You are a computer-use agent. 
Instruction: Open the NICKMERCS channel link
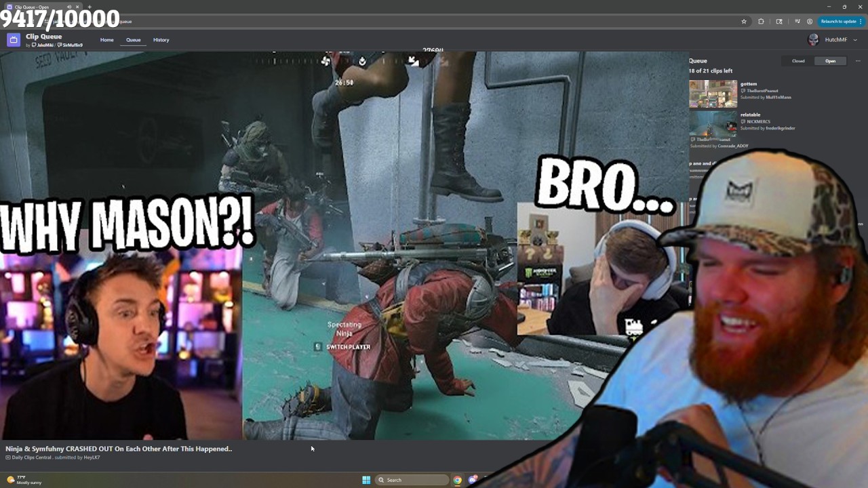[756, 121]
